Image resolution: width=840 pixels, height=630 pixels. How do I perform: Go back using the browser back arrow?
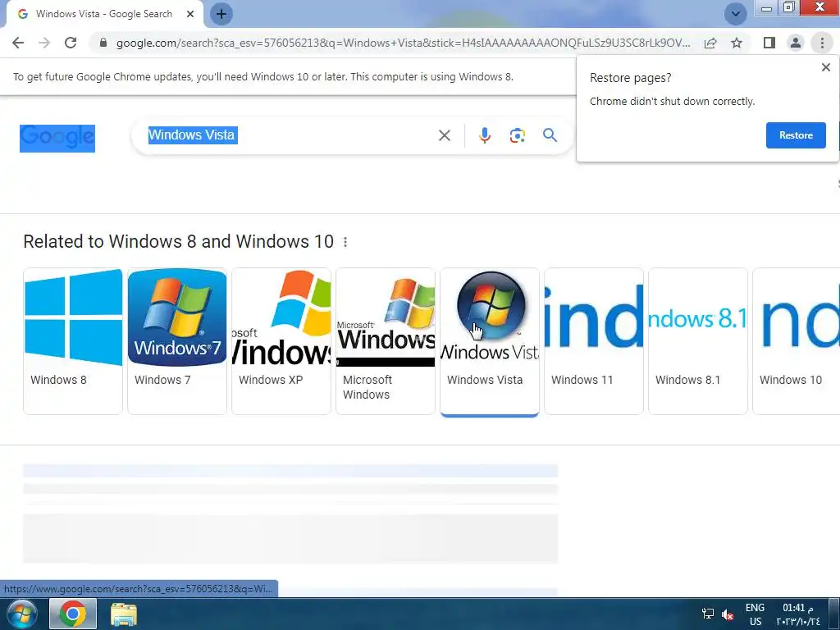pyautogui.click(x=18, y=43)
